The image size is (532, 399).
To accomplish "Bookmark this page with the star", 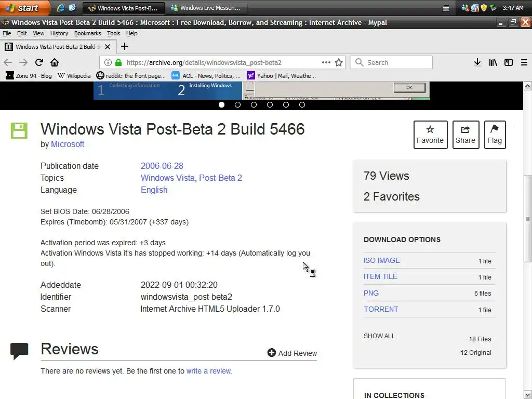I will click(x=339, y=62).
